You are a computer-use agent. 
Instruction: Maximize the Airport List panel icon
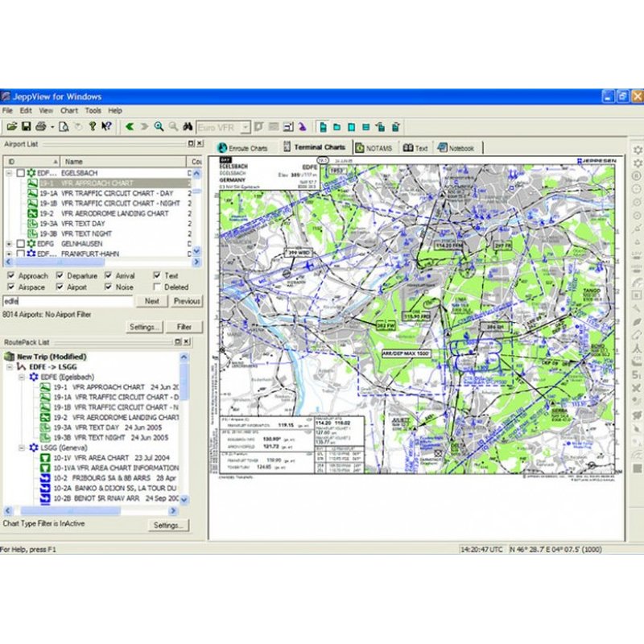[x=191, y=143]
